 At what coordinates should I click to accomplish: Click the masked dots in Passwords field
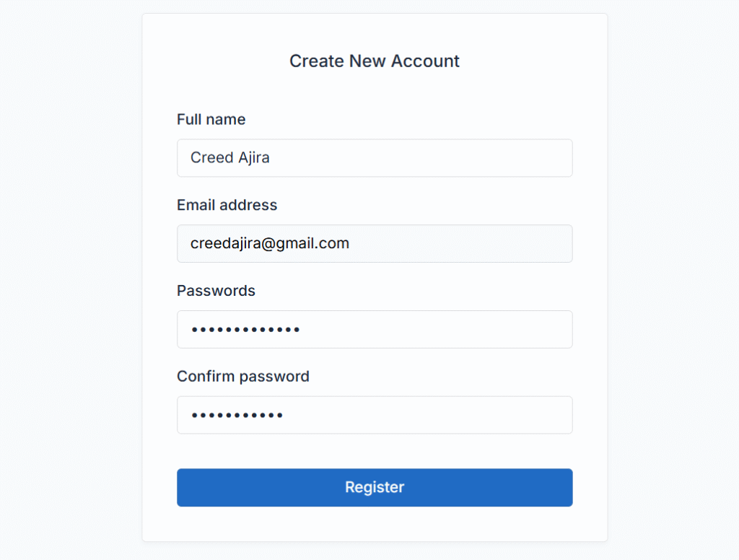[x=245, y=330]
